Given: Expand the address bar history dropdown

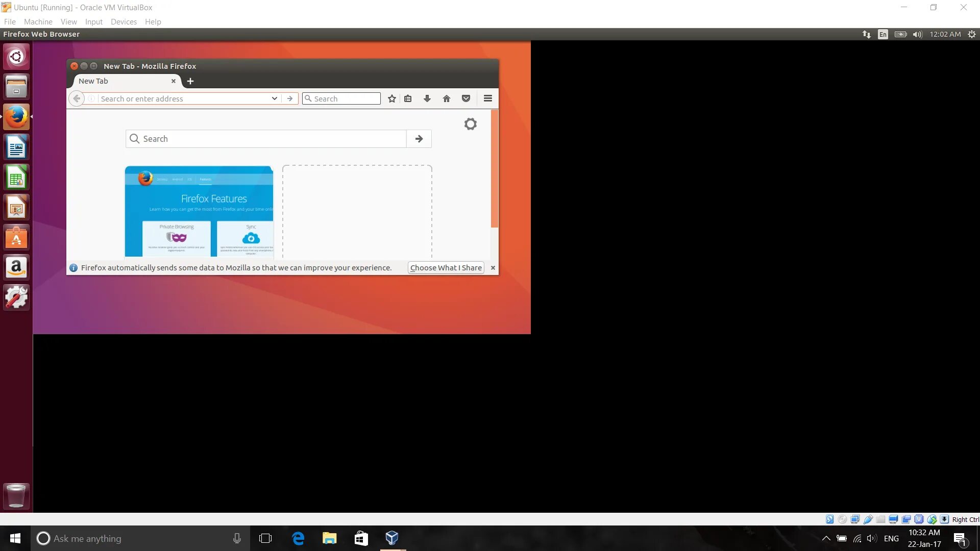Looking at the screenshot, I should 275,98.
